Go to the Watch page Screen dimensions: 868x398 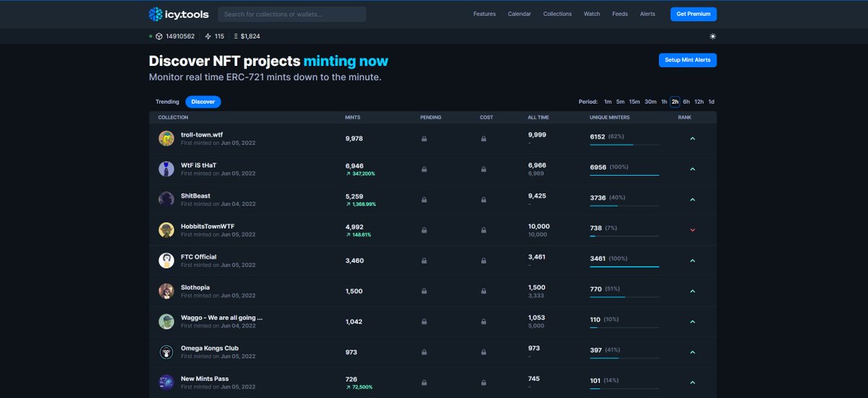[x=592, y=14]
